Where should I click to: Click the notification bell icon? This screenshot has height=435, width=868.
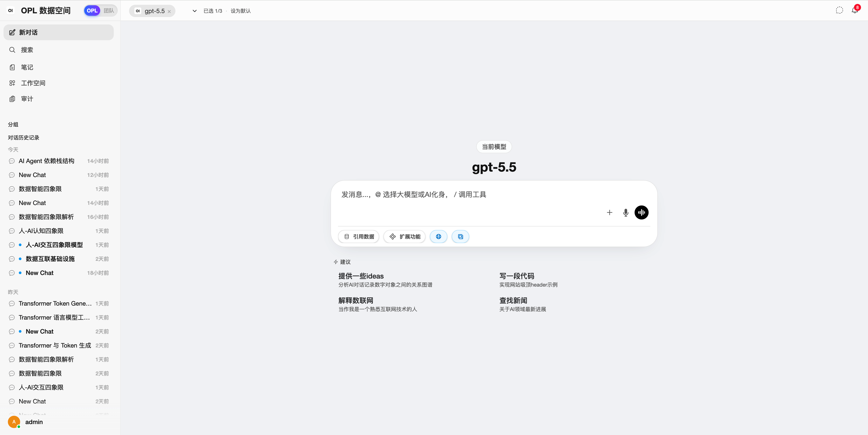[x=854, y=10]
